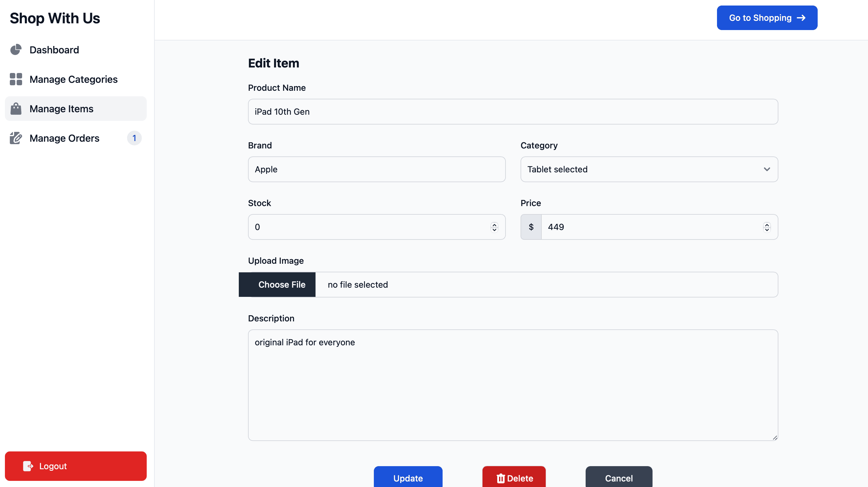
Task: Click the Manage Orders pencil icon
Action: pyautogui.click(x=16, y=138)
